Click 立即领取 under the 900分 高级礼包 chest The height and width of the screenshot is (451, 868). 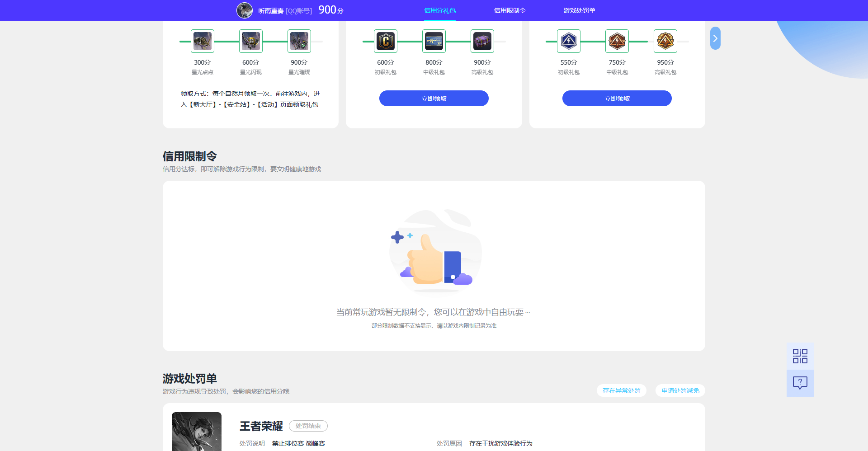[434, 99]
